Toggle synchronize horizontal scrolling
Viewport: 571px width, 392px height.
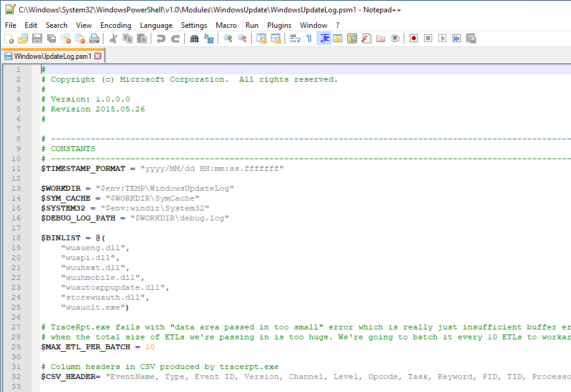[x=276, y=38]
